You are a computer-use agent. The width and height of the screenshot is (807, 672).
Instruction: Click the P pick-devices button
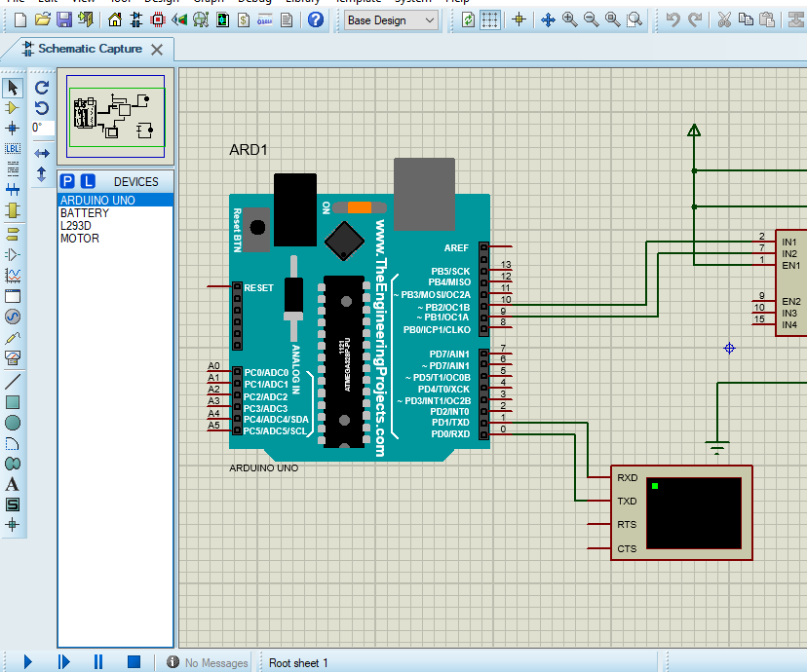click(67, 180)
